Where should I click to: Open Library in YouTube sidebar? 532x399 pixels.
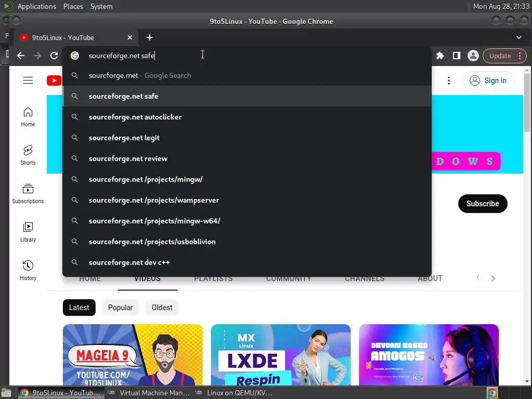click(28, 232)
